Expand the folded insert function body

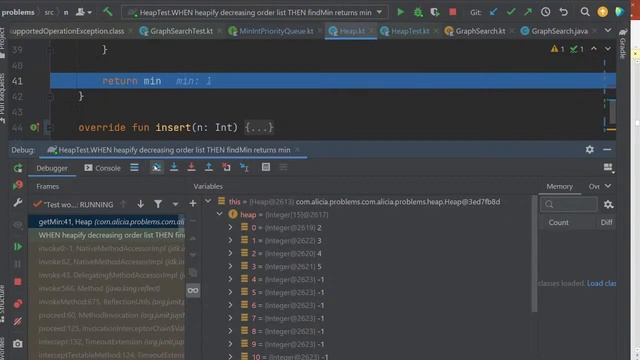[x=259, y=128]
